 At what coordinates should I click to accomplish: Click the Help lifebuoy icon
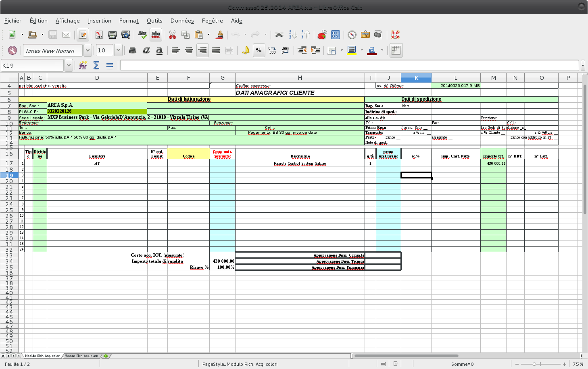point(395,35)
